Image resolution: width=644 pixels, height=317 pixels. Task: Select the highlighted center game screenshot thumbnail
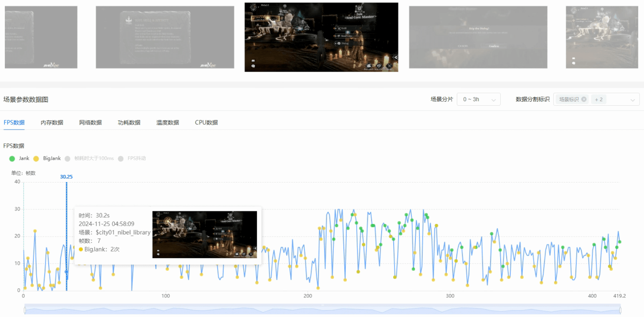322,37
